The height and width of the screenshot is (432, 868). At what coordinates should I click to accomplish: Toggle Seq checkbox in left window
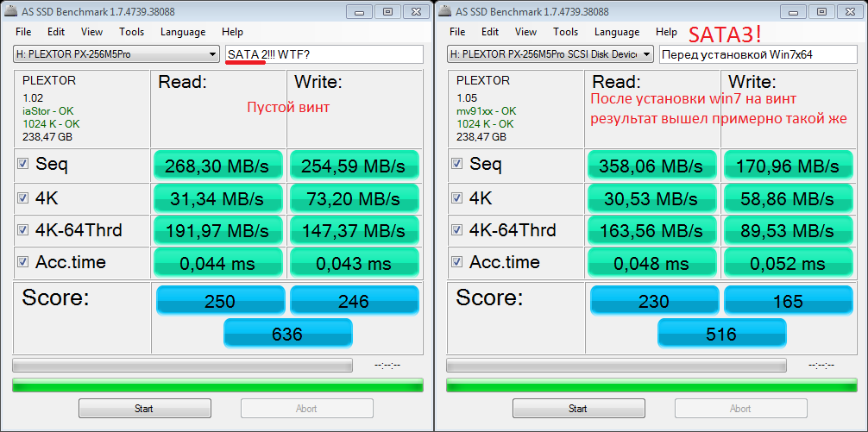(x=22, y=164)
